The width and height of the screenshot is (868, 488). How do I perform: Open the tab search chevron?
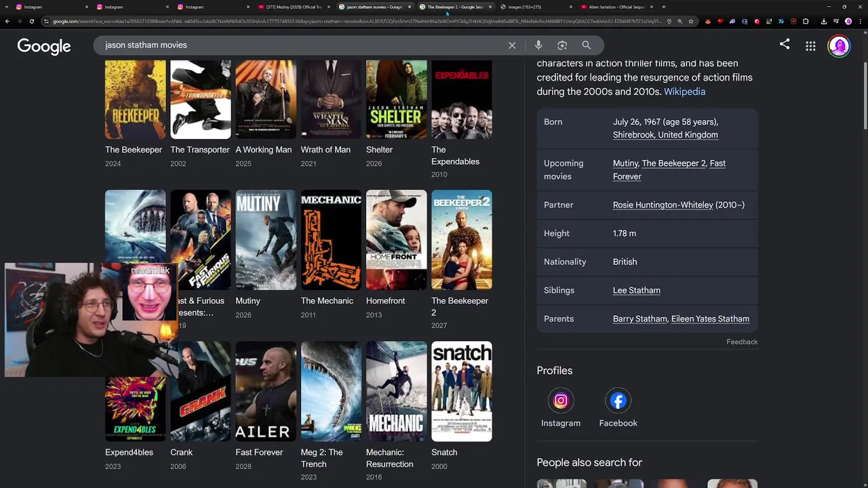(x=7, y=7)
